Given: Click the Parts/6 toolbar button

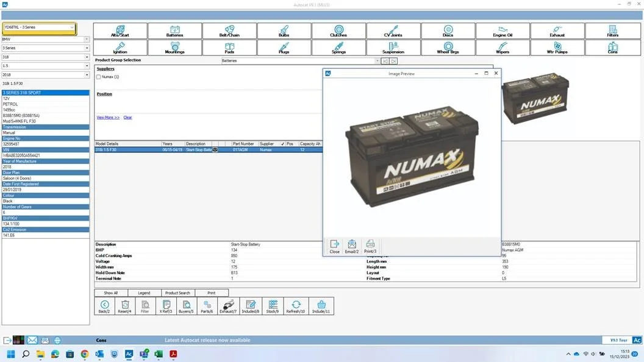Looking at the screenshot, I should (x=207, y=306).
